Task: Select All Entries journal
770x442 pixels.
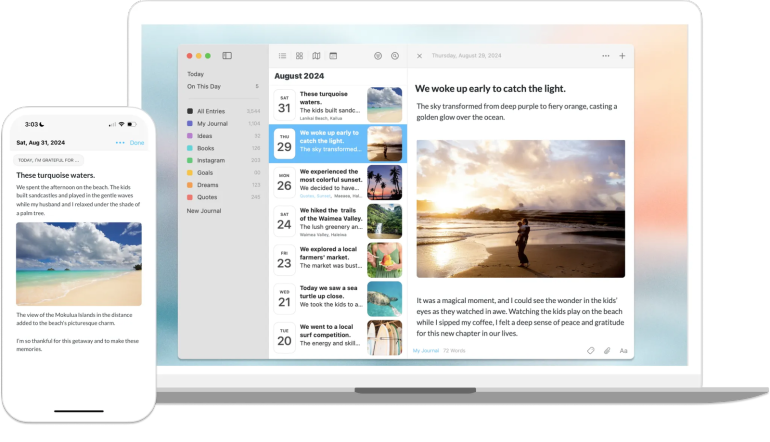Action: 223,111
